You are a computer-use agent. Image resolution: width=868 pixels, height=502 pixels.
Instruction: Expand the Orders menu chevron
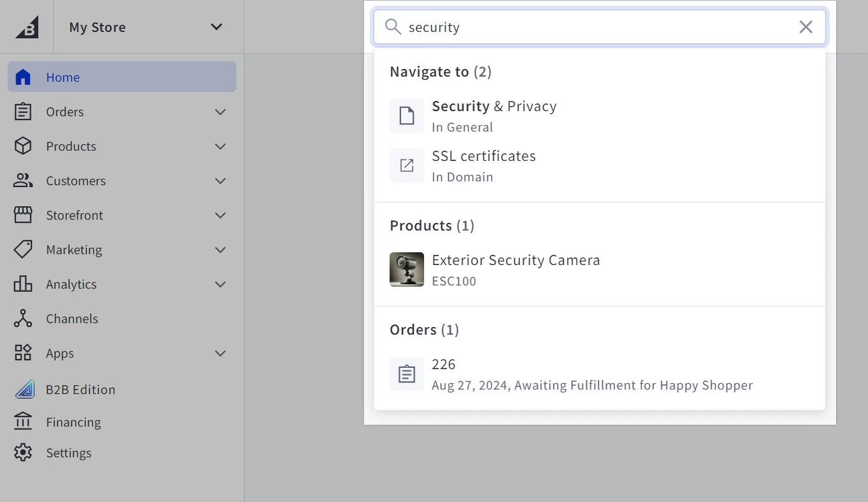(x=220, y=112)
